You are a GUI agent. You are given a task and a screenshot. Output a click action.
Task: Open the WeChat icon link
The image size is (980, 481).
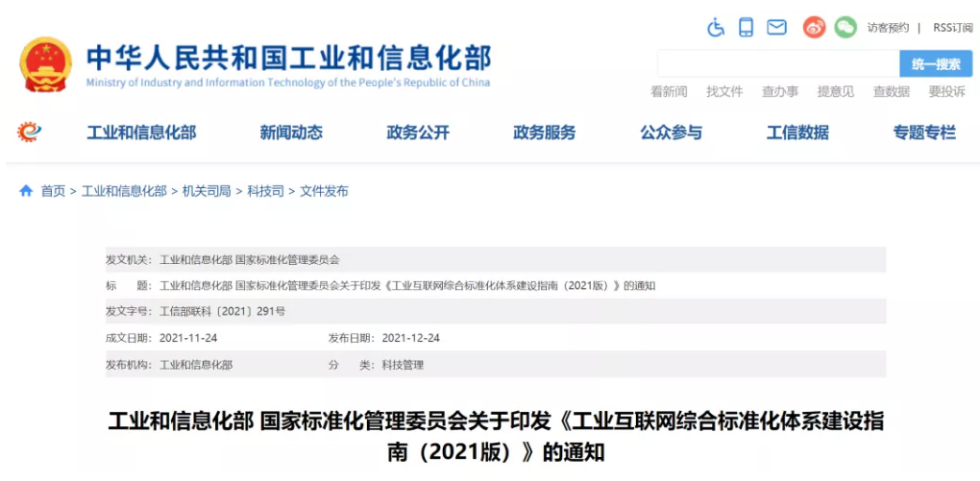845,28
